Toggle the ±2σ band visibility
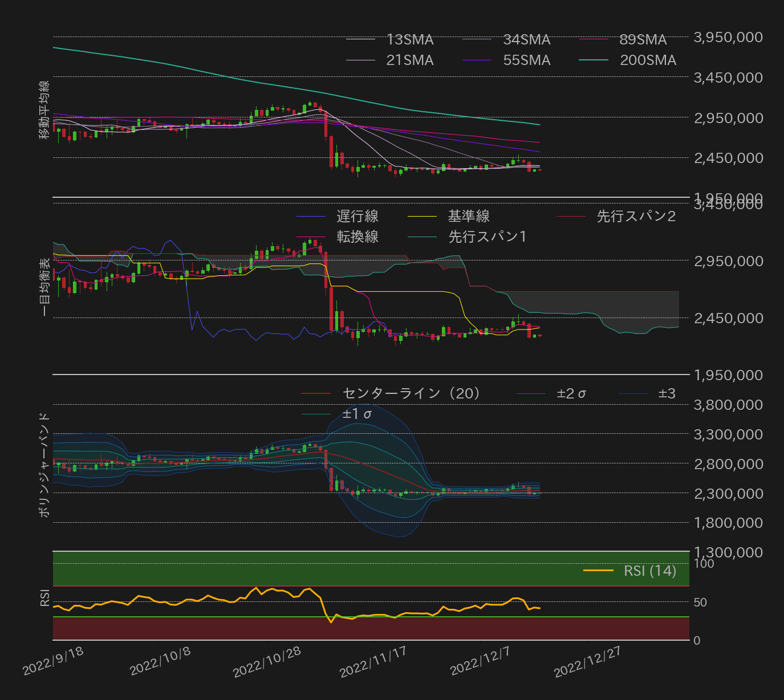Viewport: 784px width, 700px height. (x=530, y=393)
